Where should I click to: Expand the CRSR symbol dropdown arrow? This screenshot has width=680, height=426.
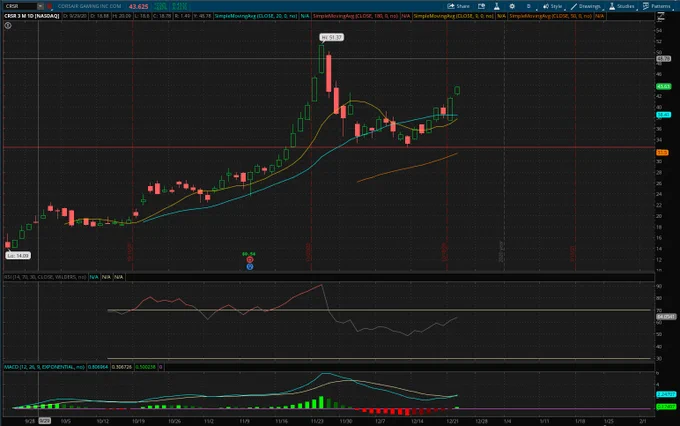40,6
